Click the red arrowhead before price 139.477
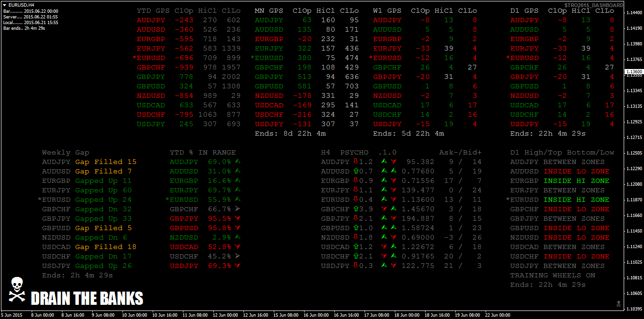Screen dimensions: 644x319 393,190
